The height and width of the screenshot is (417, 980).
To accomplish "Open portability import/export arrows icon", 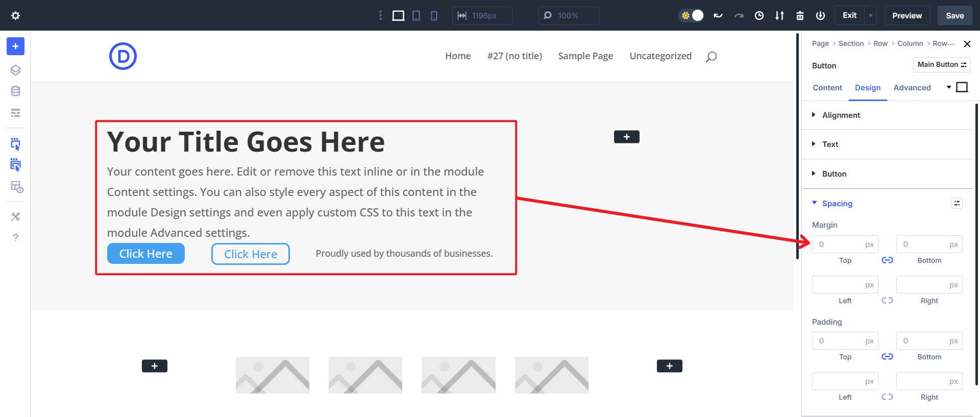I will coord(779,15).
